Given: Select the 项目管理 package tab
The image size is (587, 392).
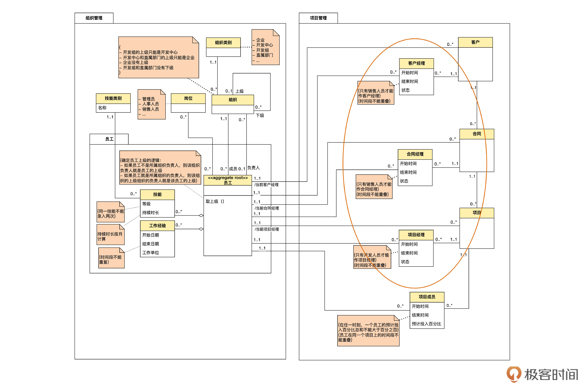Looking at the screenshot, I should [x=318, y=18].
